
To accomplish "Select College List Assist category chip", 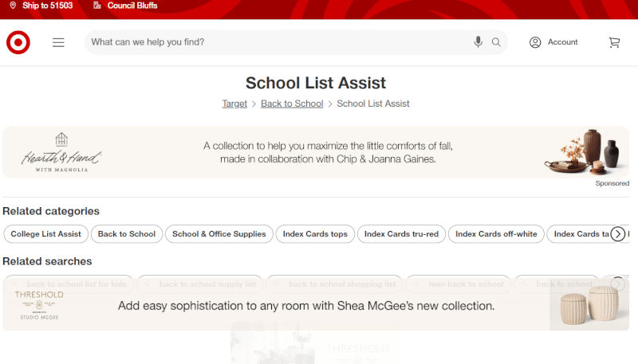I will [x=45, y=234].
